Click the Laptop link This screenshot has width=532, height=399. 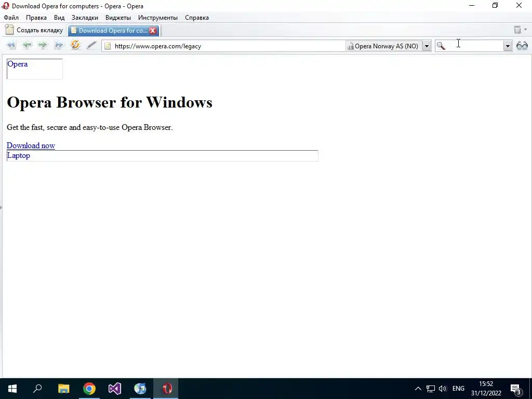tap(19, 155)
